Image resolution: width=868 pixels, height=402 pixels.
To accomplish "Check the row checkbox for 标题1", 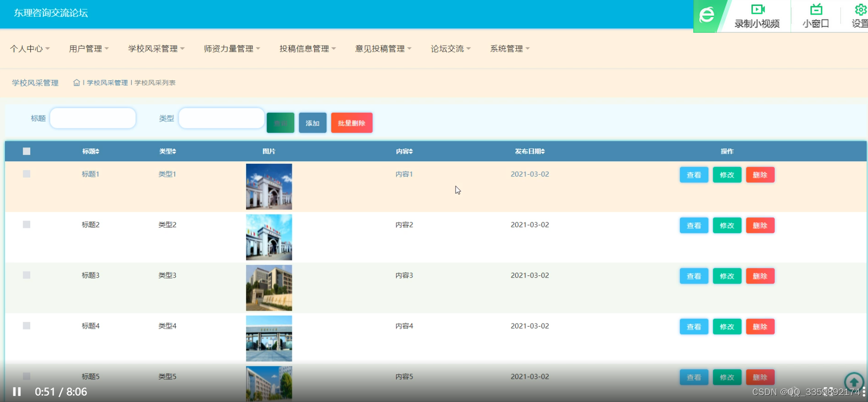I will point(27,174).
